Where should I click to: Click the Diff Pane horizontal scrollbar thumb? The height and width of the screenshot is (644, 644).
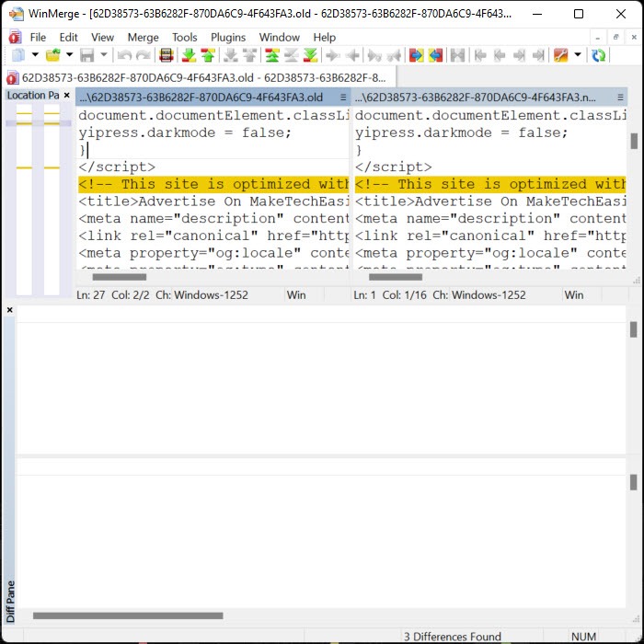(x=128, y=615)
